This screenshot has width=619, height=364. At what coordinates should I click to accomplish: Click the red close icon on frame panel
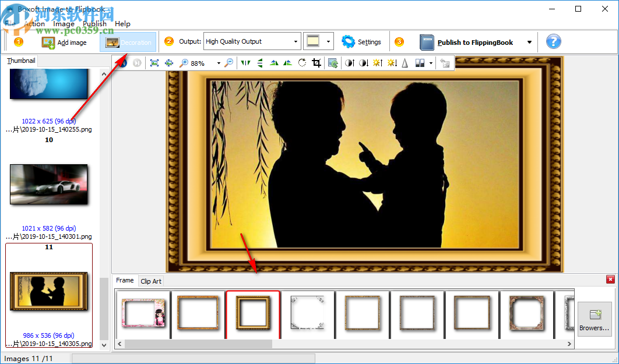[x=611, y=280]
